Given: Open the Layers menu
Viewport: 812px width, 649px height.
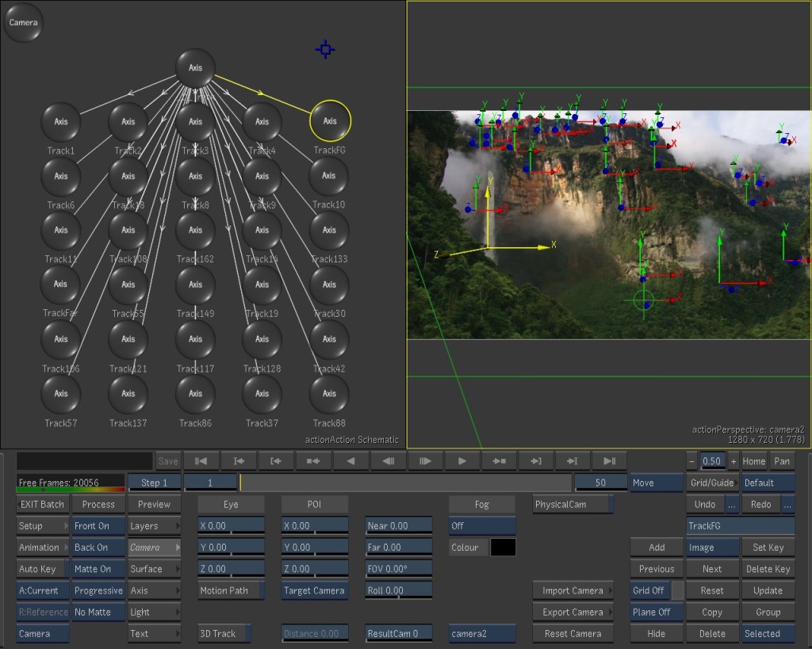Looking at the screenshot, I should [x=154, y=526].
